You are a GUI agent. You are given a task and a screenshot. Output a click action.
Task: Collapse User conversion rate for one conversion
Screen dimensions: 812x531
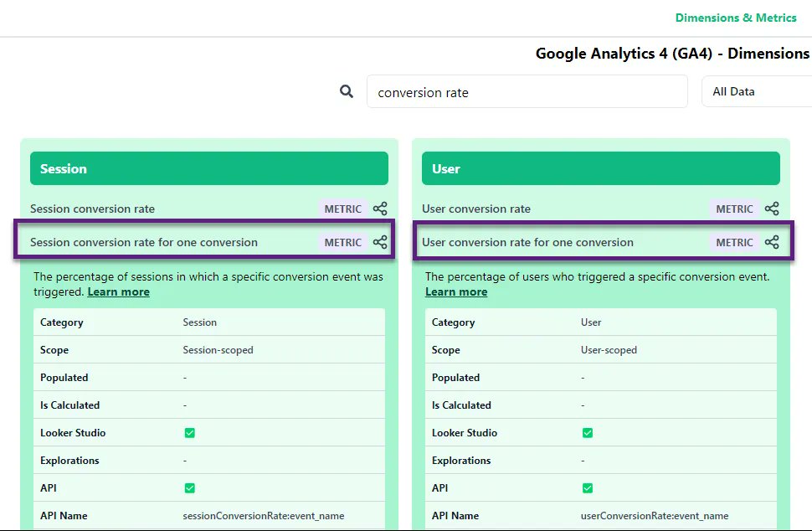point(603,242)
